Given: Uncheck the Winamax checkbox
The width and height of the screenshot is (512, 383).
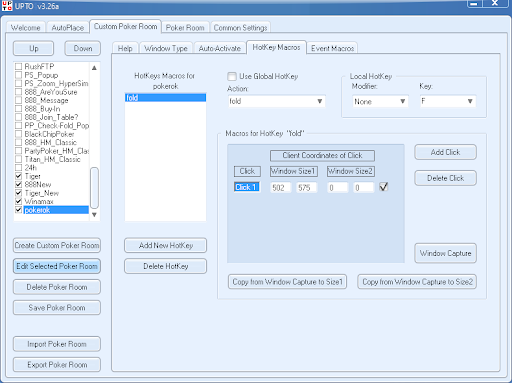Looking at the screenshot, I should [19, 201].
